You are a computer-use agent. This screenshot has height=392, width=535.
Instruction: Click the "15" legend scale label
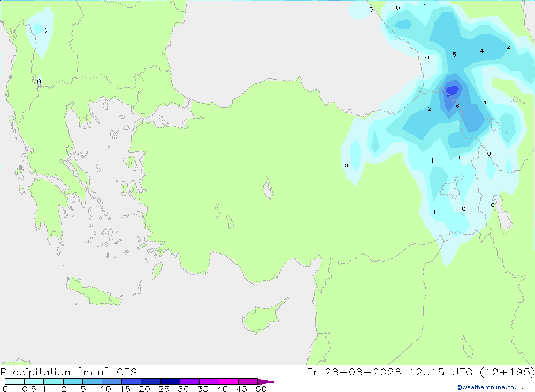point(125,389)
